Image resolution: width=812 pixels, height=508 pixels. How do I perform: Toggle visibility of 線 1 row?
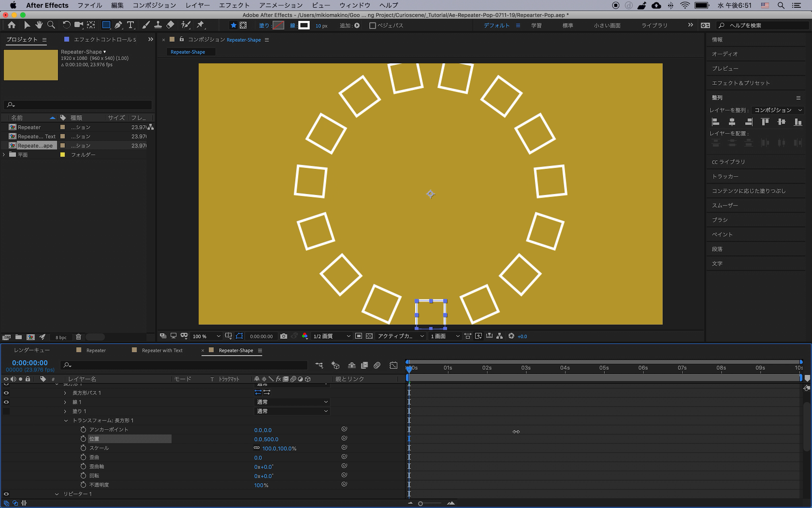tap(6, 402)
